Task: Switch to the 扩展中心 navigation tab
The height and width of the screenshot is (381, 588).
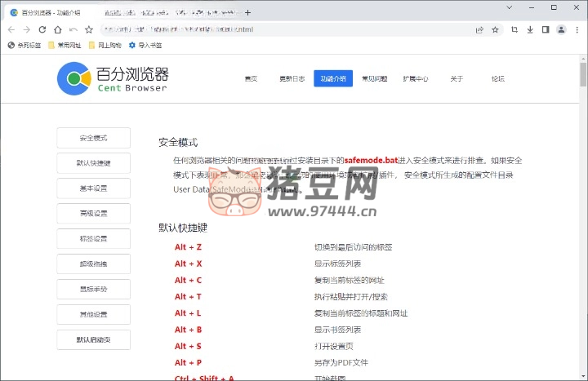Action: tap(415, 79)
